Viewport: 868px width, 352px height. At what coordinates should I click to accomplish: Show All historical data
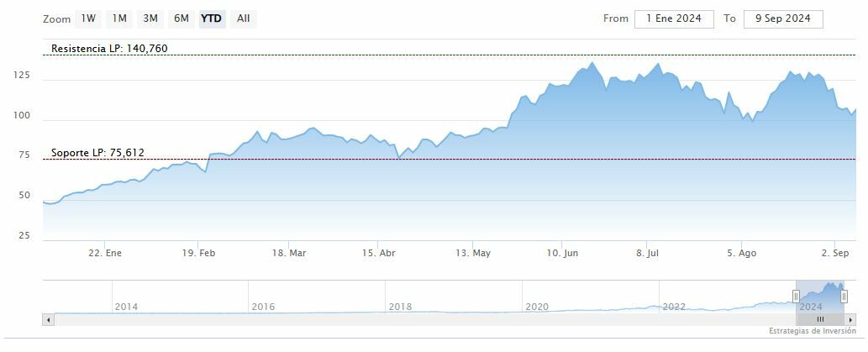(x=243, y=18)
